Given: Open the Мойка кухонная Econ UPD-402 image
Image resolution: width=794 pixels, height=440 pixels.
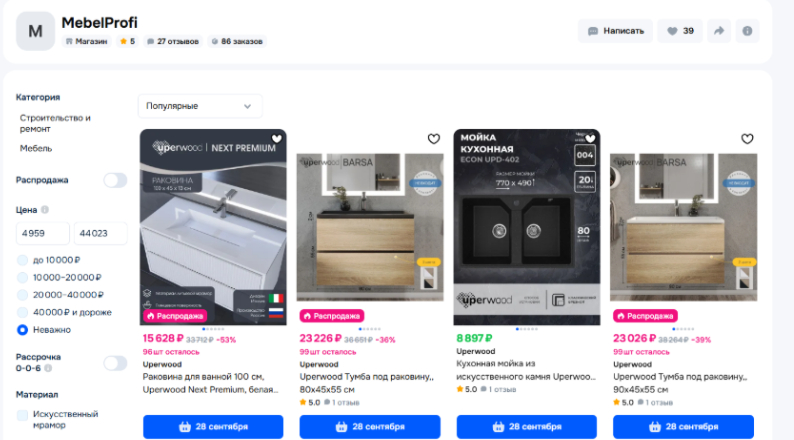Looking at the screenshot, I should pyautogui.click(x=527, y=227).
